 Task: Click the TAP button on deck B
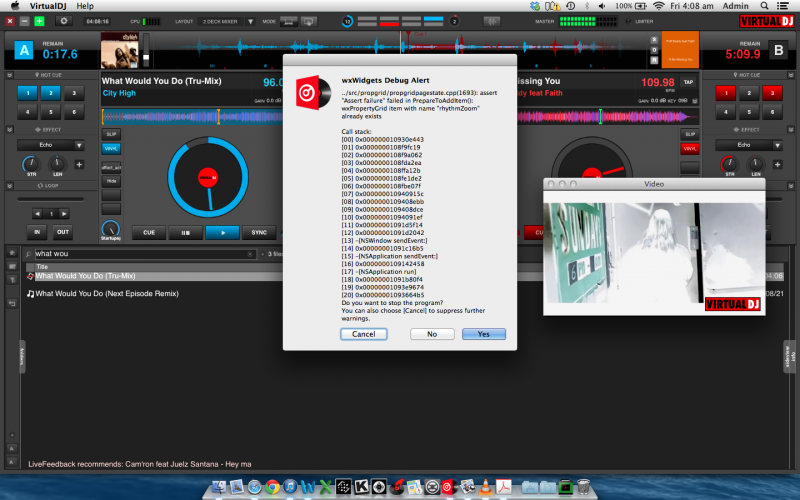coord(688,82)
